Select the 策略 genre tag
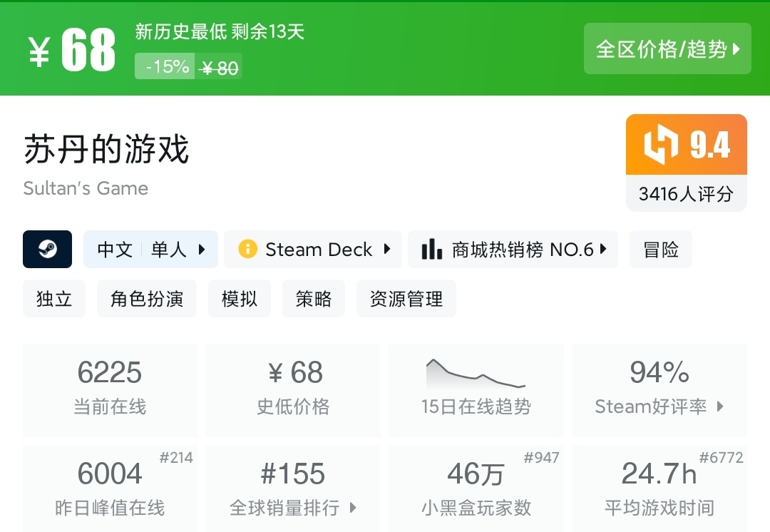 pyautogui.click(x=314, y=298)
